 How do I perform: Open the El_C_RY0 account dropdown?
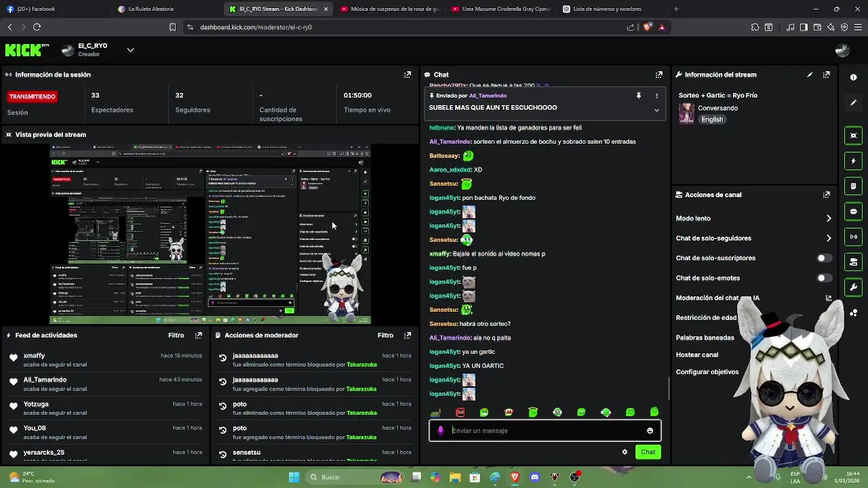coord(130,49)
